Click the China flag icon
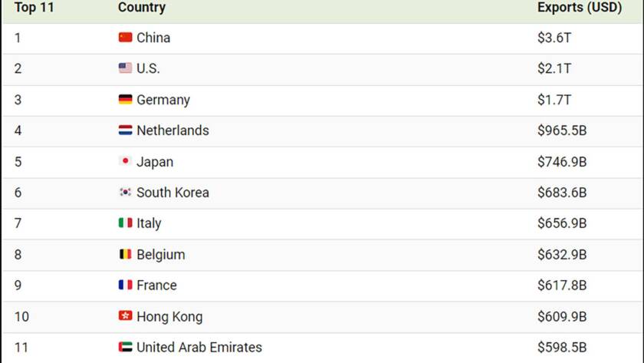 pos(125,38)
